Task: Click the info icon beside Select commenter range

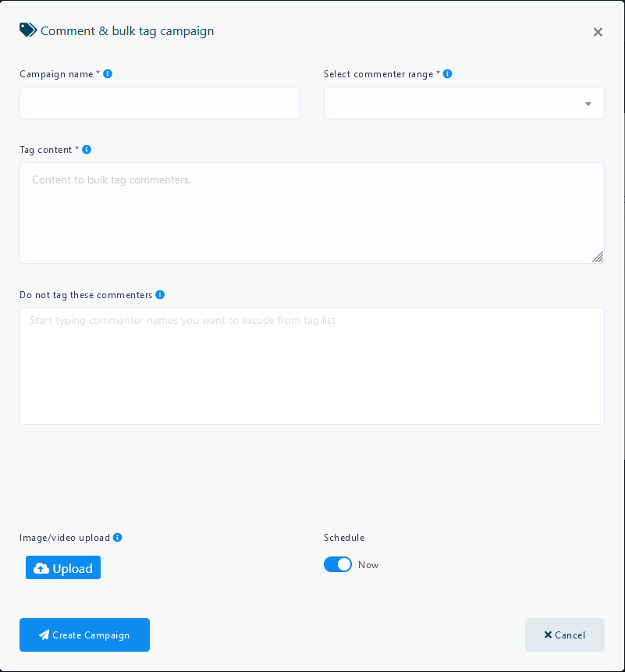Action: pyautogui.click(x=447, y=74)
